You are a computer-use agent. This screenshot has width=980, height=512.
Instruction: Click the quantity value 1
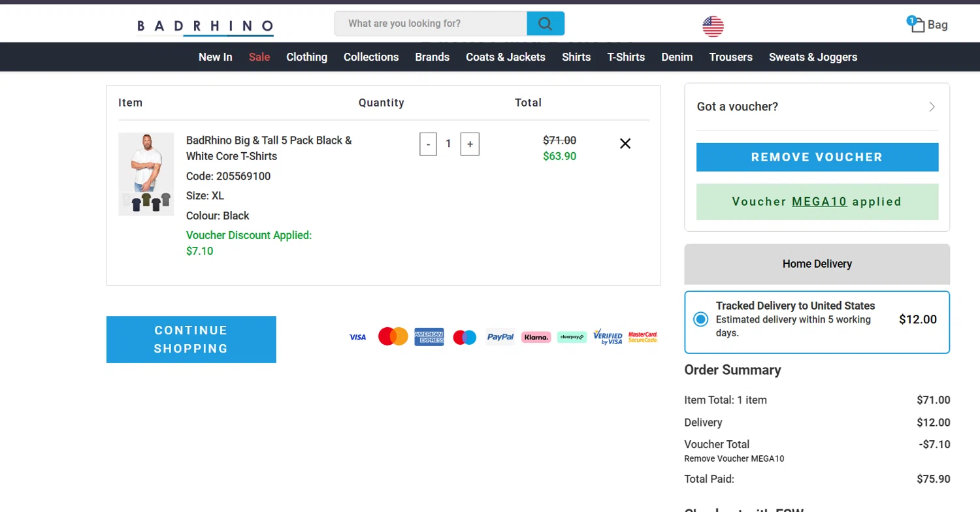[x=448, y=144]
